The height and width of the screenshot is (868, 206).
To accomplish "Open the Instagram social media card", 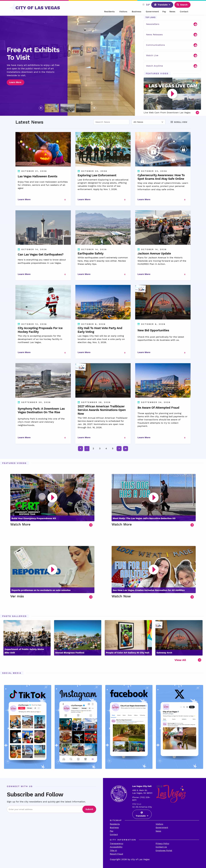I will [x=78, y=727].
